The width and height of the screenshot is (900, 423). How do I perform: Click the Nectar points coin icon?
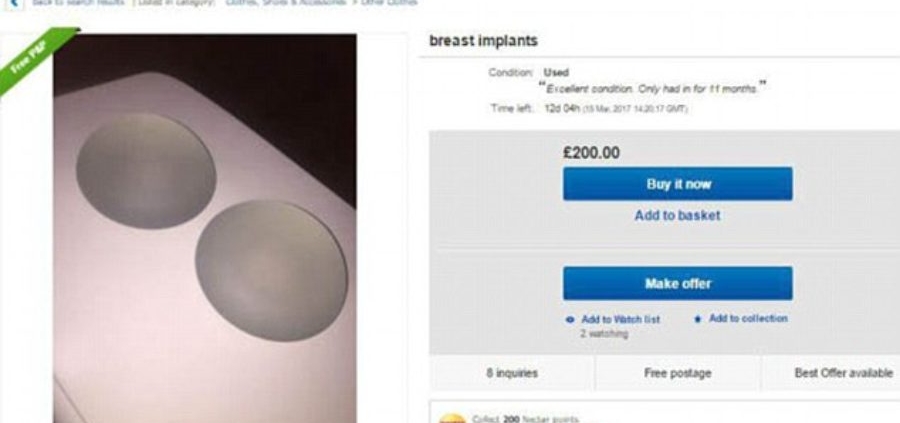[453, 419]
